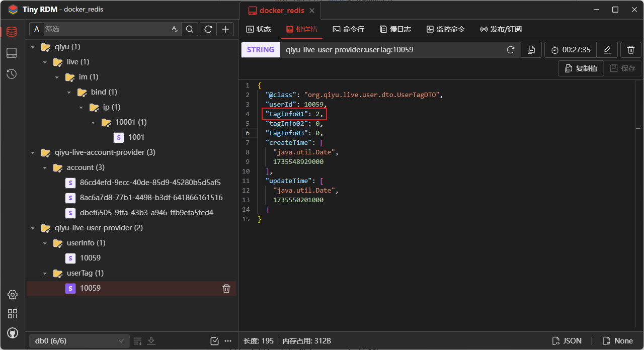Click the A key type filter button
Screen dimensions: 644x350
coord(36,29)
